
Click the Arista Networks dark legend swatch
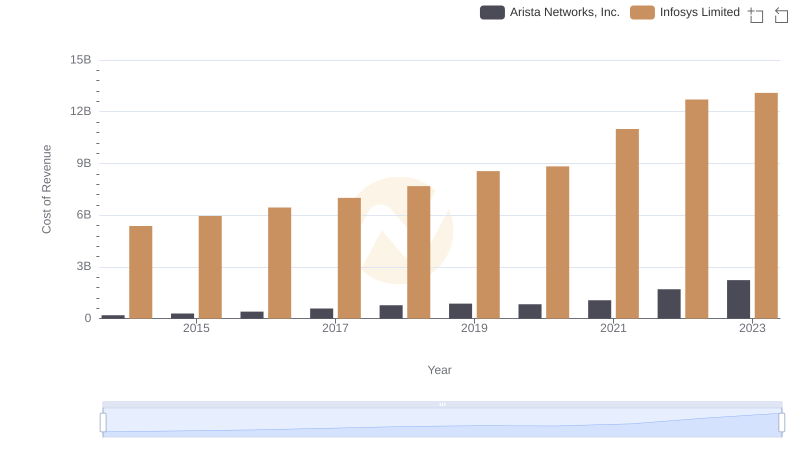coord(492,12)
